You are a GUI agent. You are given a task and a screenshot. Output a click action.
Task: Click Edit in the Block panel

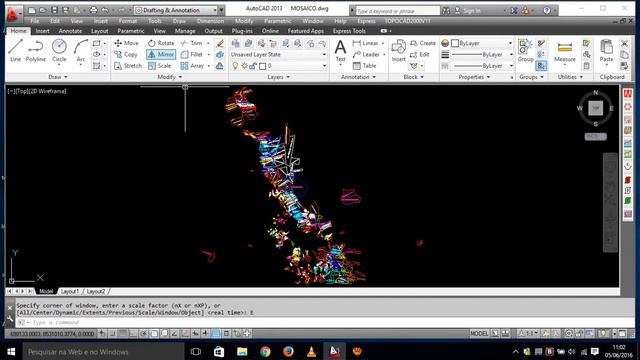tap(420, 54)
